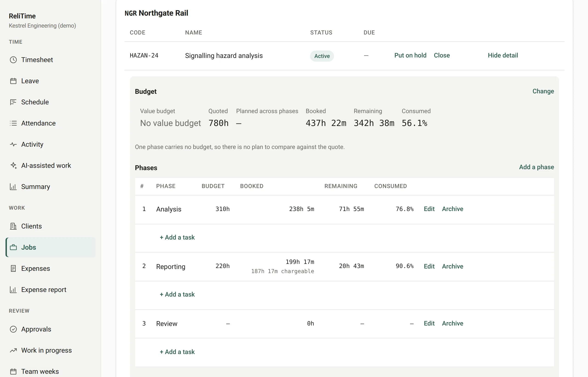Archive the Review phase
This screenshot has width=588, height=377.
[452, 323]
